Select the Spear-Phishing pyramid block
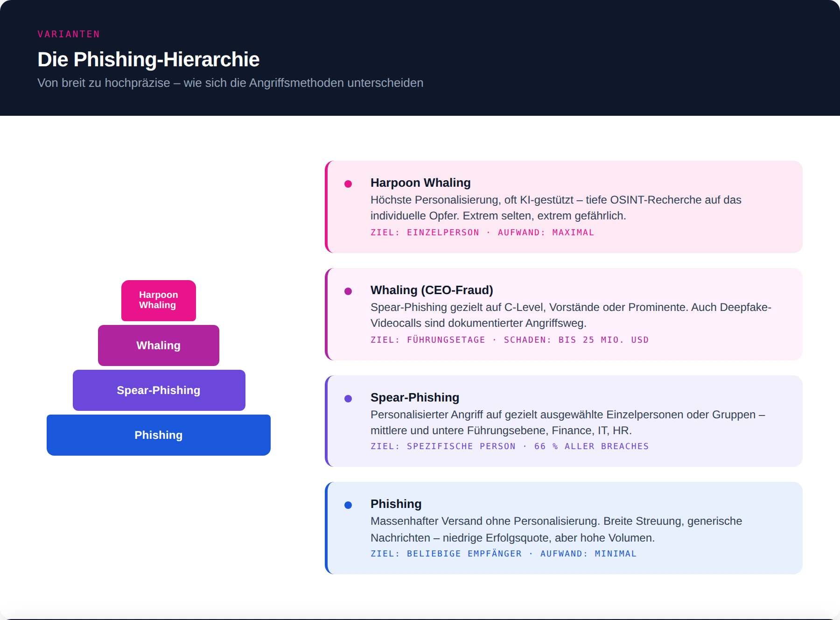 159,390
